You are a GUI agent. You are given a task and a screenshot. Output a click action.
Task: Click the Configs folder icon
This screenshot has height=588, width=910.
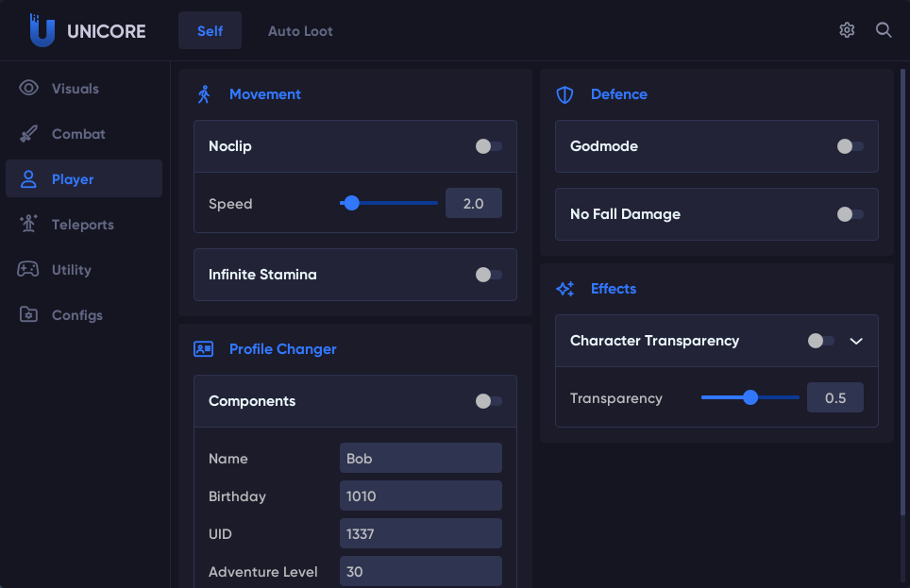click(x=28, y=315)
